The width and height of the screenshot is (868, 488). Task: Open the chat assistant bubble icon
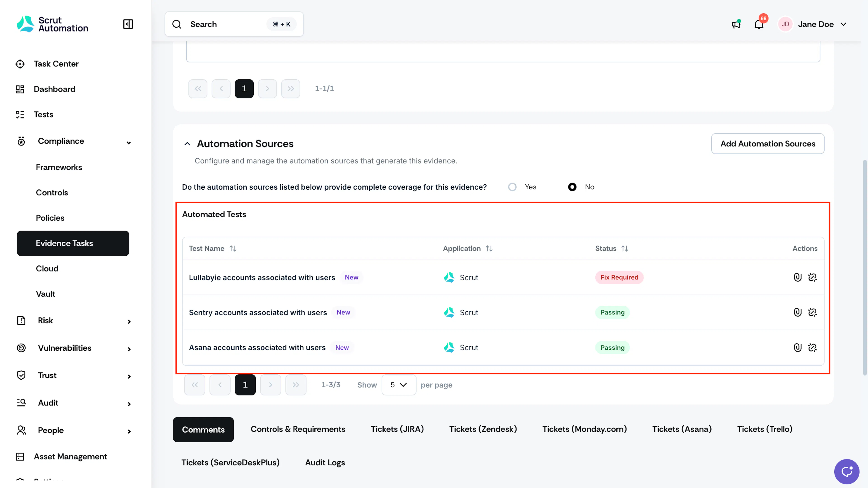click(847, 471)
